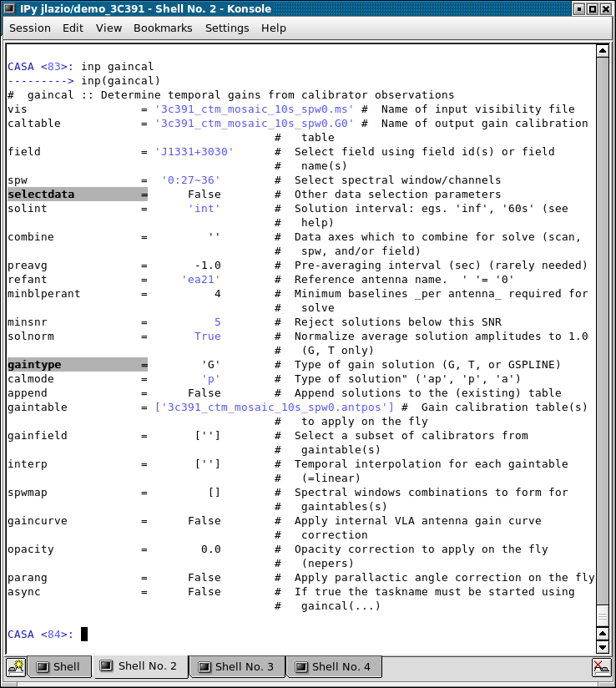The height and width of the screenshot is (688, 616).
Task: Click the 'CASA <83>:' prompt
Action: tap(40, 67)
